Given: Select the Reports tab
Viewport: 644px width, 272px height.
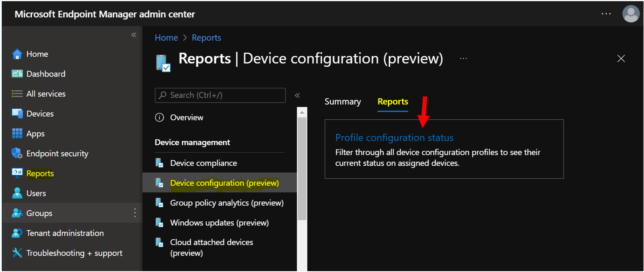Looking at the screenshot, I should (x=393, y=102).
